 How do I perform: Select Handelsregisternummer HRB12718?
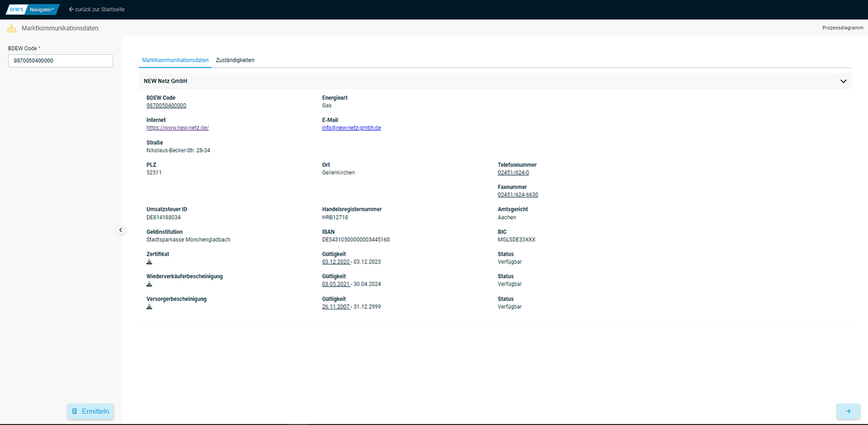tap(335, 217)
